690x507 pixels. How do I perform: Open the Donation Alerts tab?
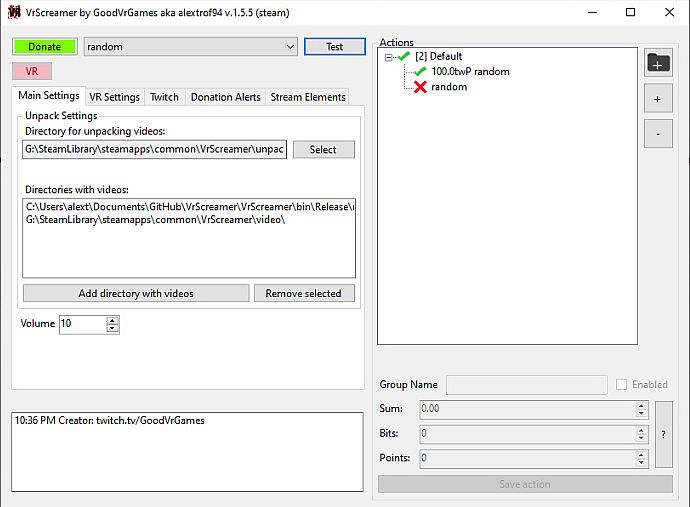coord(226,97)
